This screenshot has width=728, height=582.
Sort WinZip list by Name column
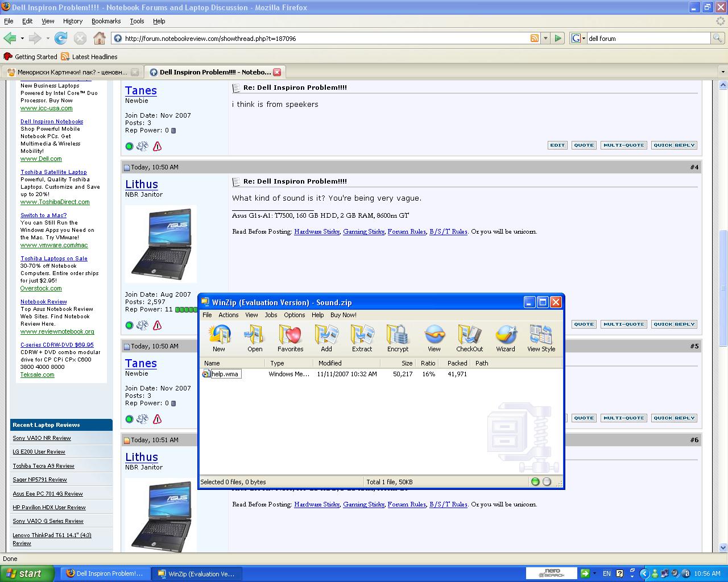click(232, 363)
